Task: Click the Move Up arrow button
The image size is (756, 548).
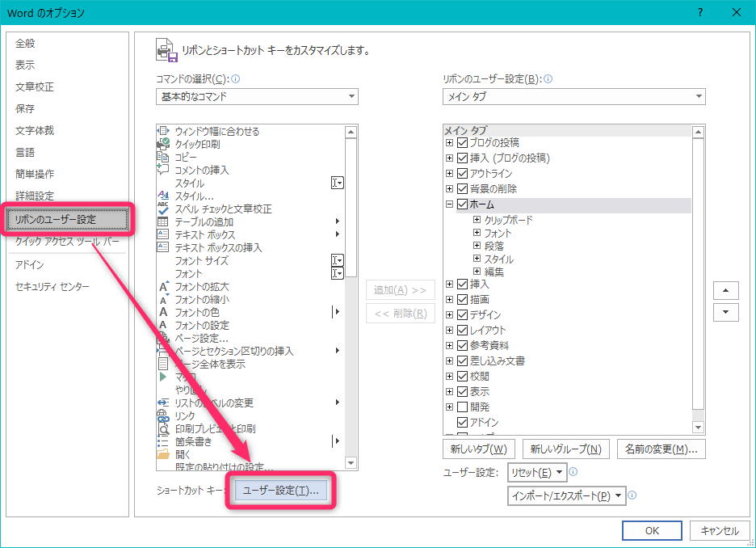Action: [727, 291]
